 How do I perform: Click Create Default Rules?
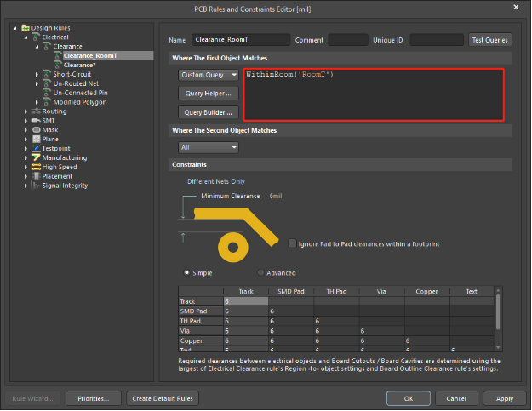(x=163, y=398)
